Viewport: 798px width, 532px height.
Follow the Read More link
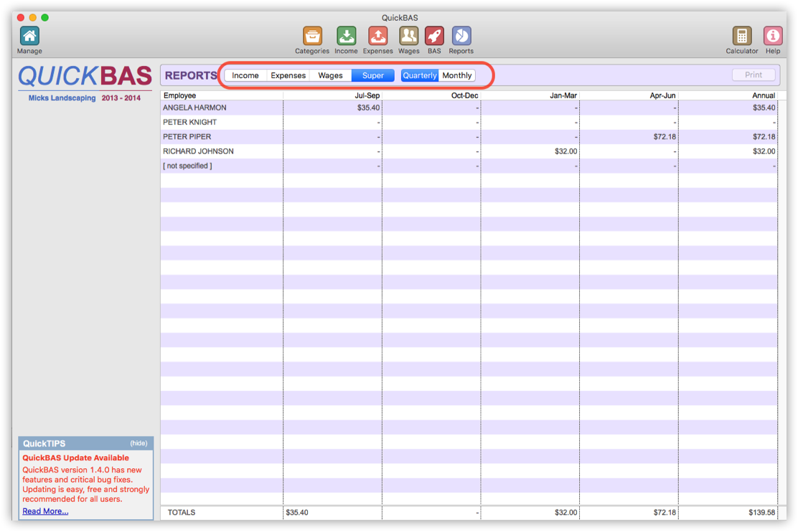pyautogui.click(x=45, y=511)
